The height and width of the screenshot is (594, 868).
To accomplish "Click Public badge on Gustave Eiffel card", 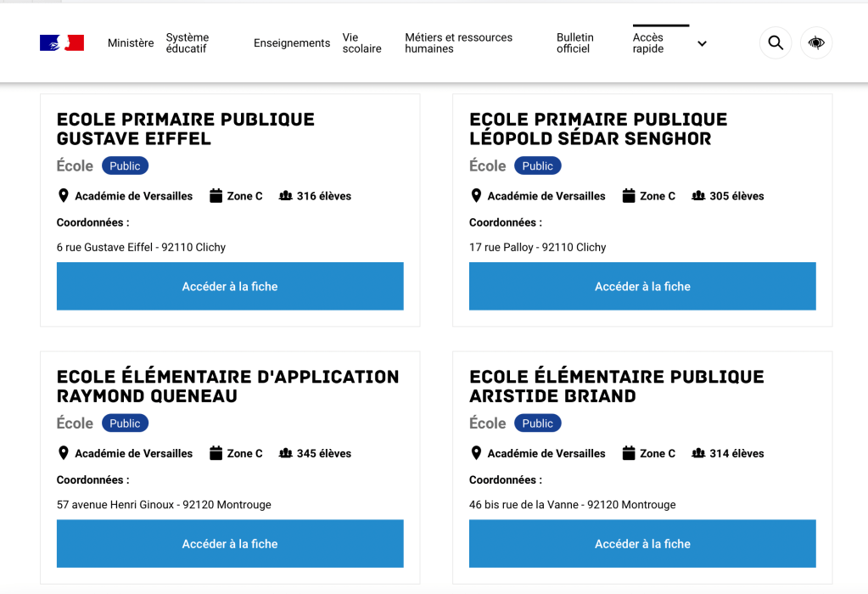I will point(125,166).
